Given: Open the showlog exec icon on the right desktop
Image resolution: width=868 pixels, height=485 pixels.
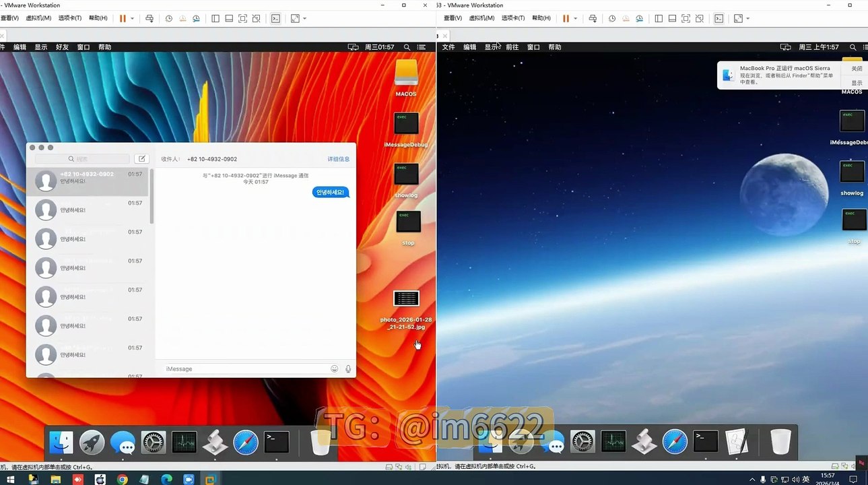Looking at the screenshot, I should 852,172.
